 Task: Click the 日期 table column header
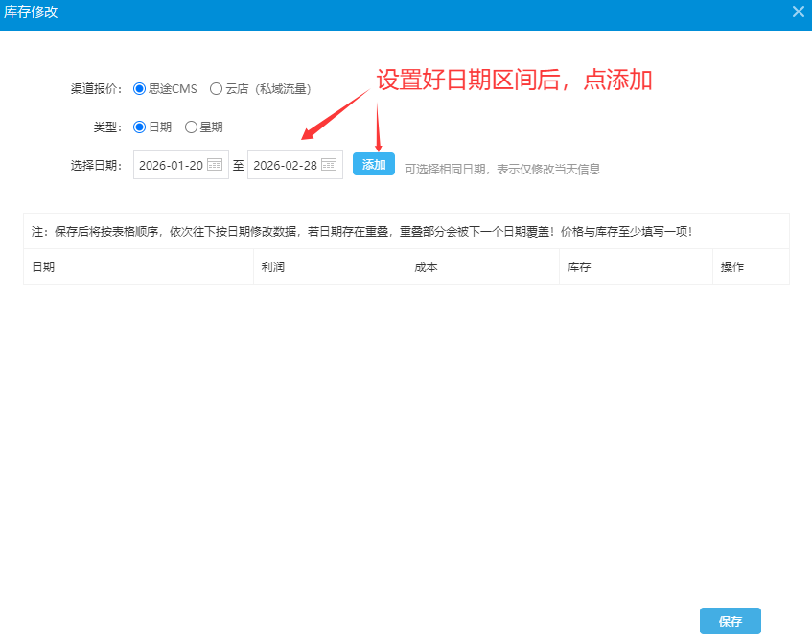[43, 267]
